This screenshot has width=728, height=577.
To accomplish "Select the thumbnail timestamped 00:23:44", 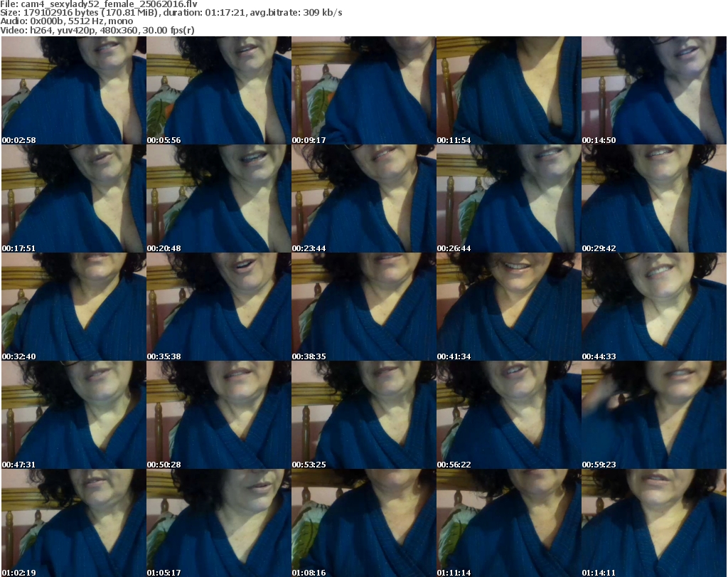I will pyautogui.click(x=363, y=198).
